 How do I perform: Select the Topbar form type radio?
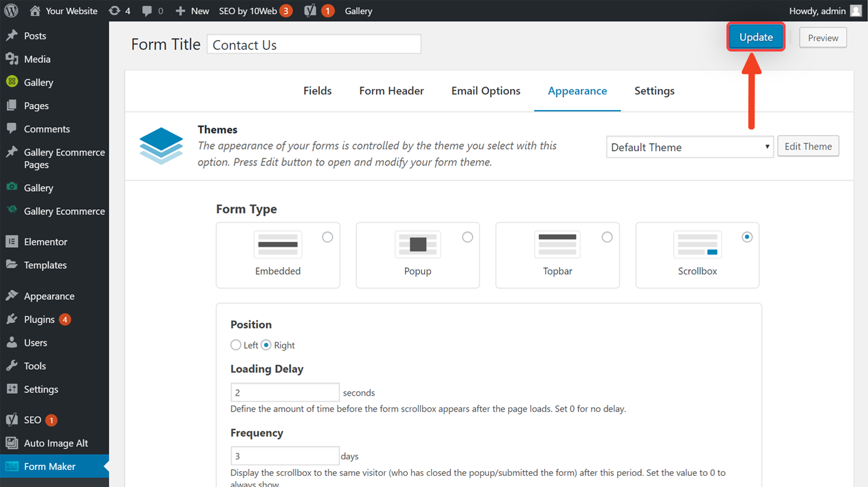click(x=607, y=237)
